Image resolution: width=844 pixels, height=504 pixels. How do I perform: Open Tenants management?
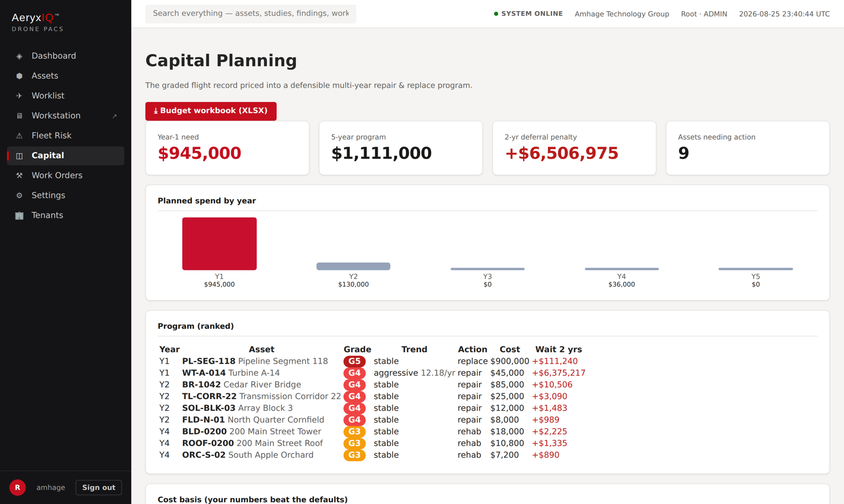coord(65,216)
